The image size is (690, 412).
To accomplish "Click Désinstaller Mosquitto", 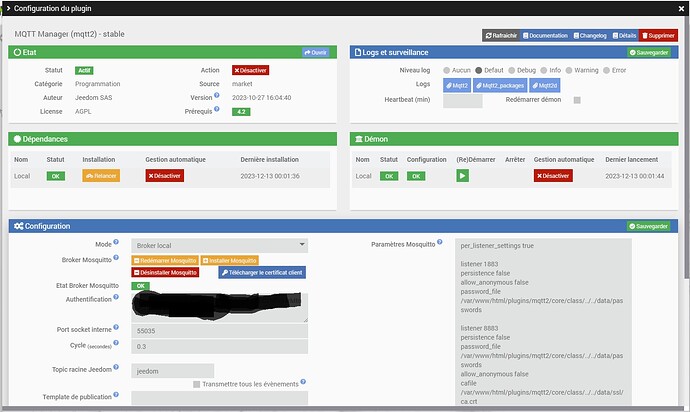I will (165, 272).
